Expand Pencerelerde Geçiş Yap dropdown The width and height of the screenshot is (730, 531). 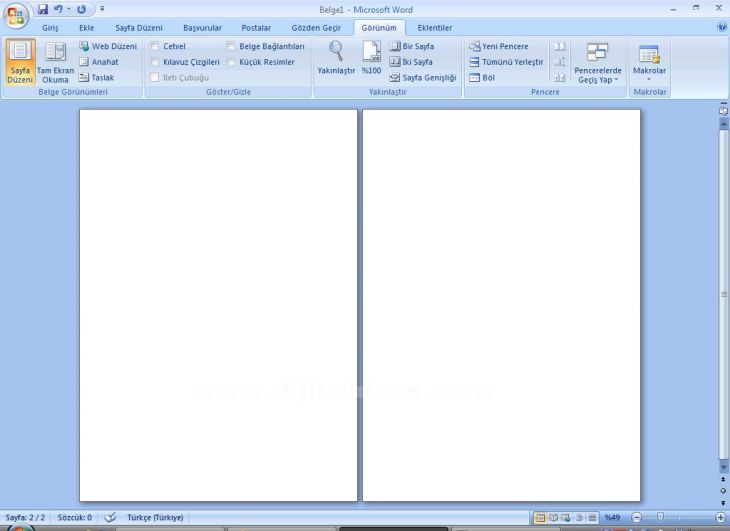click(598, 63)
